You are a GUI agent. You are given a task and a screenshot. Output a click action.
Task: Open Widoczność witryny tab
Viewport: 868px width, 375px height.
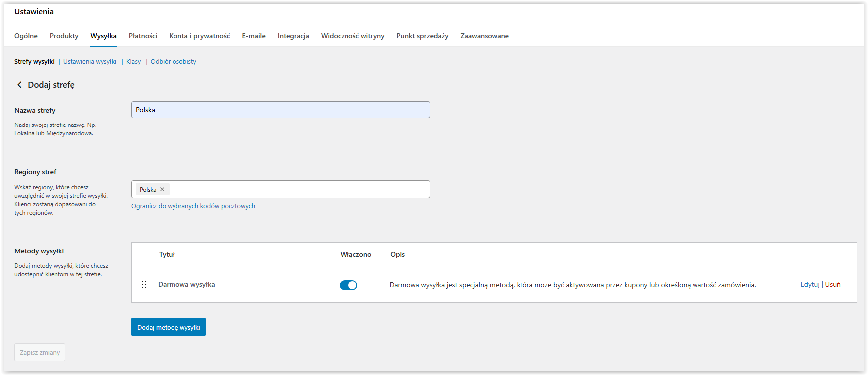click(x=352, y=36)
